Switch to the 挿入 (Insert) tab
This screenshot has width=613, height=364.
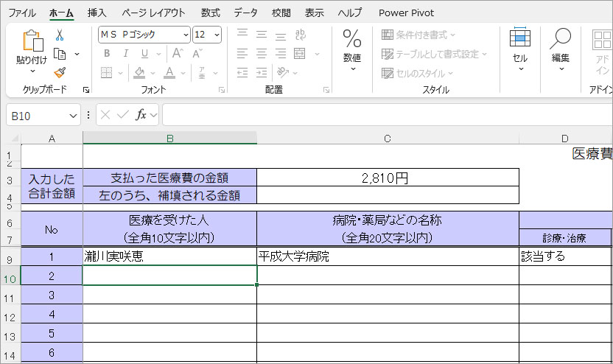coord(97,13)
